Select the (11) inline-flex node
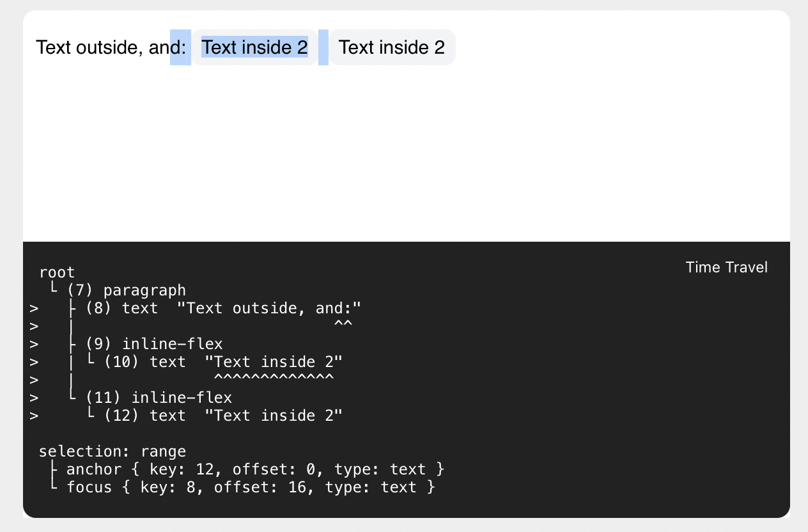Image resolution: width=808 pixels, height=532 pixels. click(160, 398)
